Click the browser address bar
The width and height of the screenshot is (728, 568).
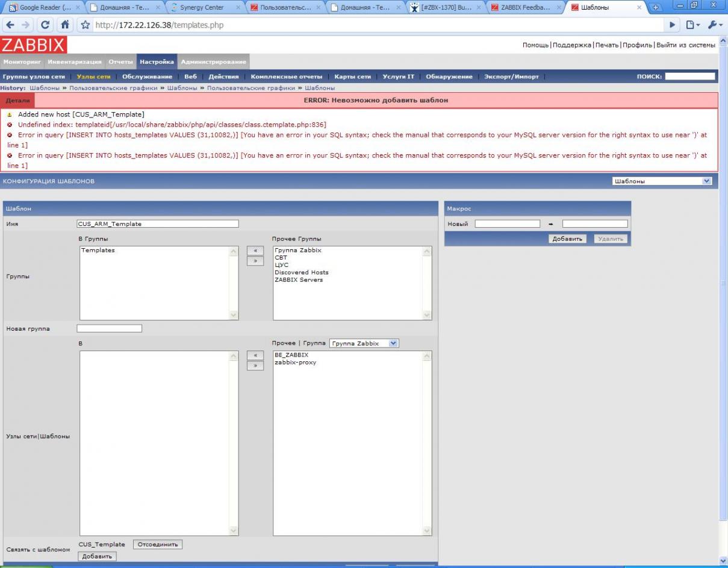pos(379,25)
